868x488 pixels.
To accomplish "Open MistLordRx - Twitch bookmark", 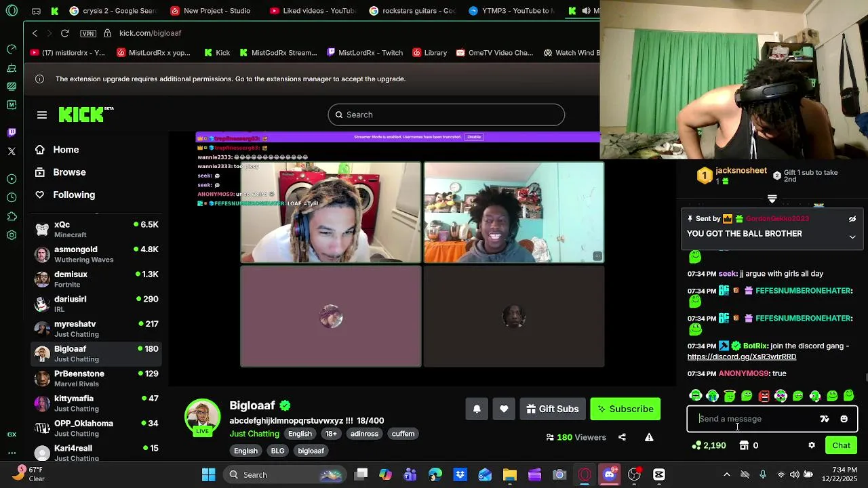I will (x=364, y=53).
